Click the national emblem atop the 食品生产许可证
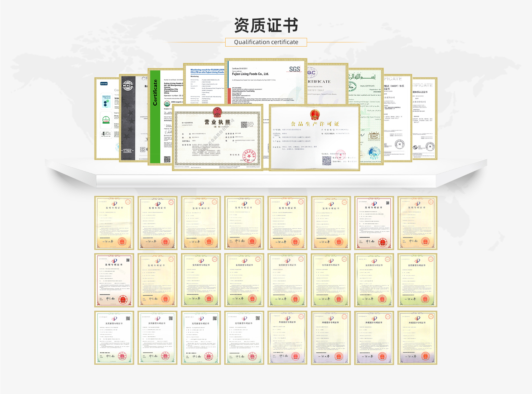The image size is (532, 394). point(315,114)
